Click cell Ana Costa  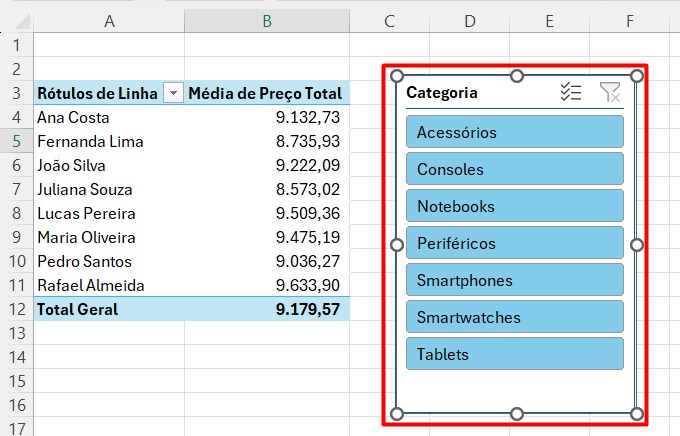pyautogui.click(x=109, y=117)
